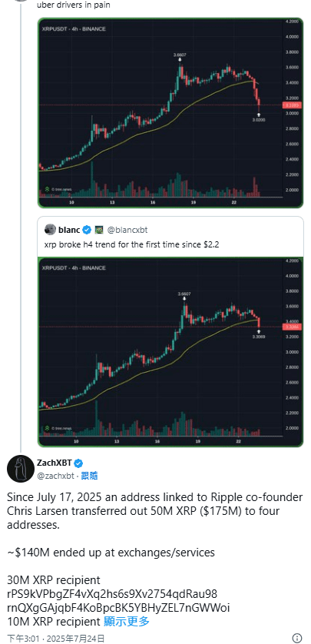Click ZachXBT's profile avatar

click(x=21, y=469)
